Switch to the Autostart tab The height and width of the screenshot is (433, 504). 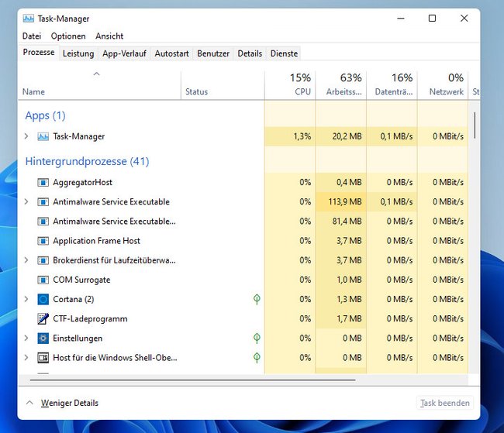171,53
